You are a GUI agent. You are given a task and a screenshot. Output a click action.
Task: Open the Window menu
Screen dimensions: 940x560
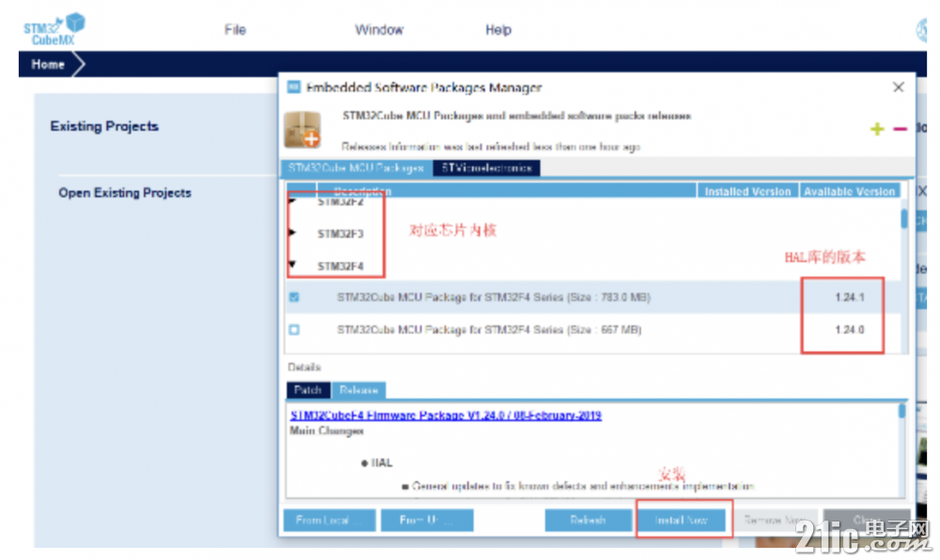[x=379, y=30]
